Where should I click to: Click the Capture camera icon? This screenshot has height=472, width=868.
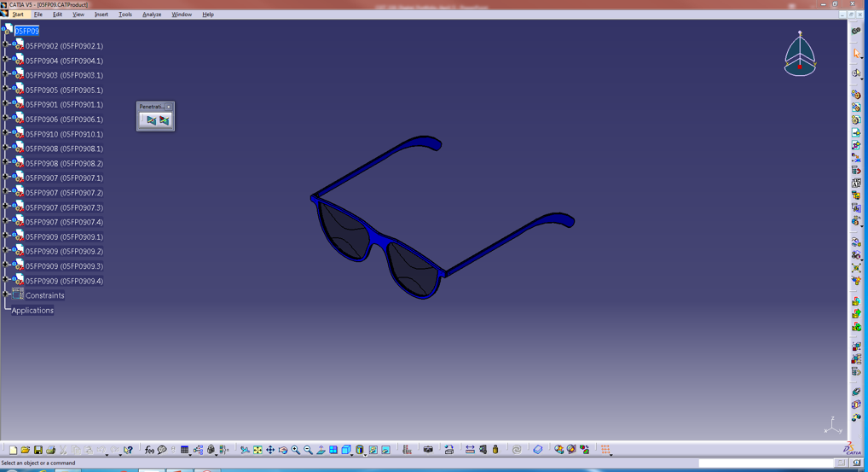tap(428, 450)
